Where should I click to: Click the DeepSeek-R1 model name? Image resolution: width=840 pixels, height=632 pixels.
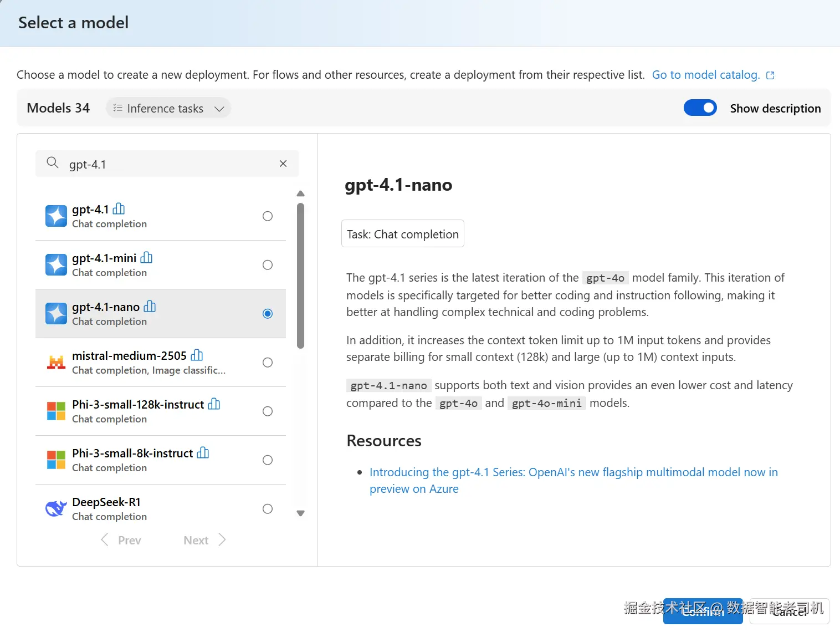point(106,502)
